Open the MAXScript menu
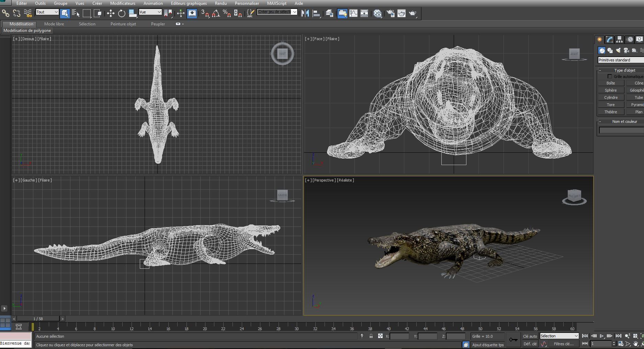This screenshot has width=644, height=349. point(277,3)
